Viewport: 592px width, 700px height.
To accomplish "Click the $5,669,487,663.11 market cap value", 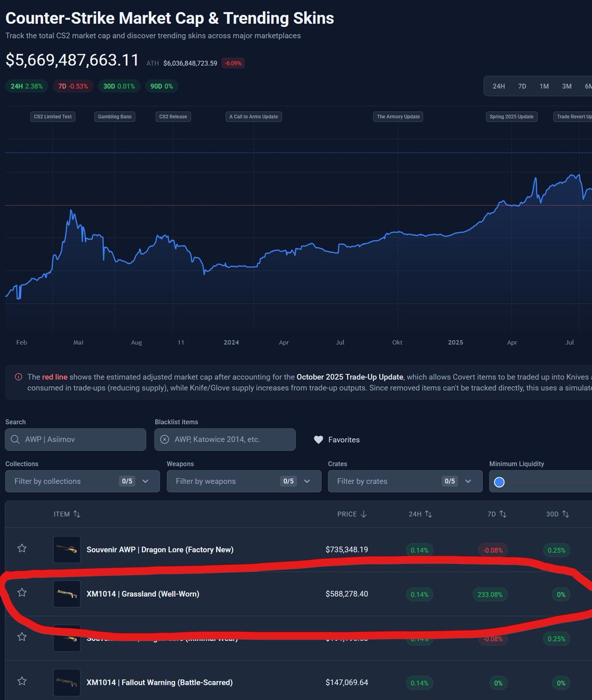I will click(72, 60).
